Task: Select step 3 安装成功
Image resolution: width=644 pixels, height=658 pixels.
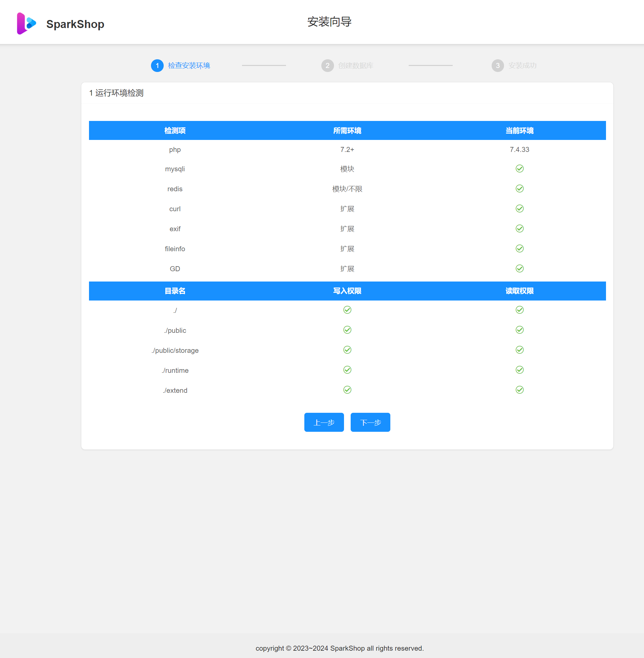Action: (522, 66)
